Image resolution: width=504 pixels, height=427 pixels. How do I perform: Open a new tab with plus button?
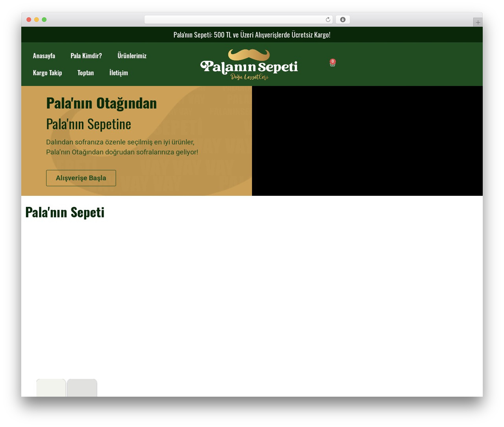point(478,22)
